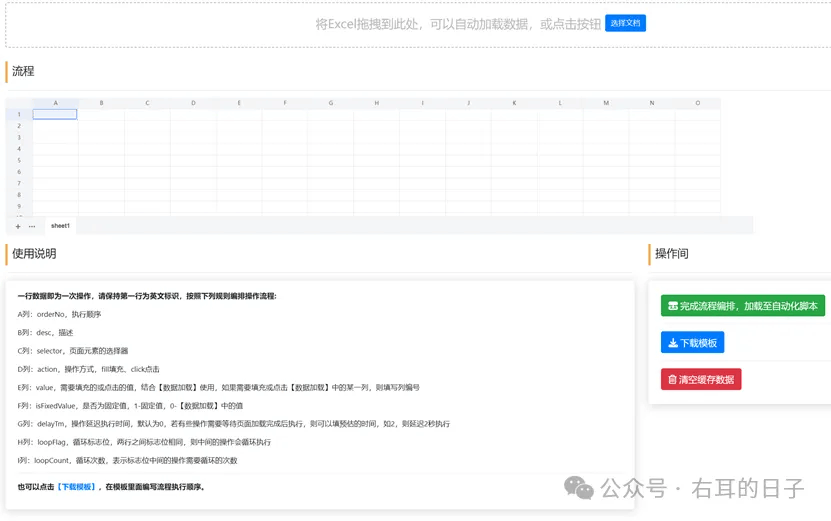831x521 pixels.
Task: Select cell A1 in the spreadsheet
Action: (55, 114)
